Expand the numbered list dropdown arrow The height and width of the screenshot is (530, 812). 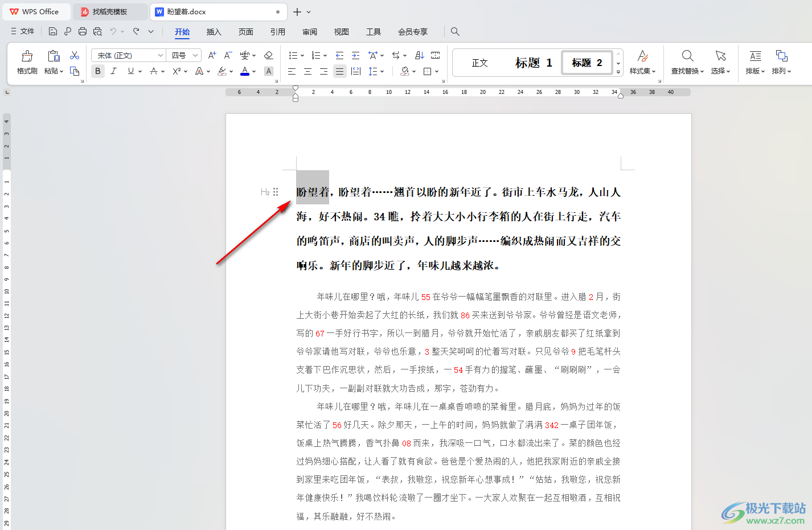[325, 56]
